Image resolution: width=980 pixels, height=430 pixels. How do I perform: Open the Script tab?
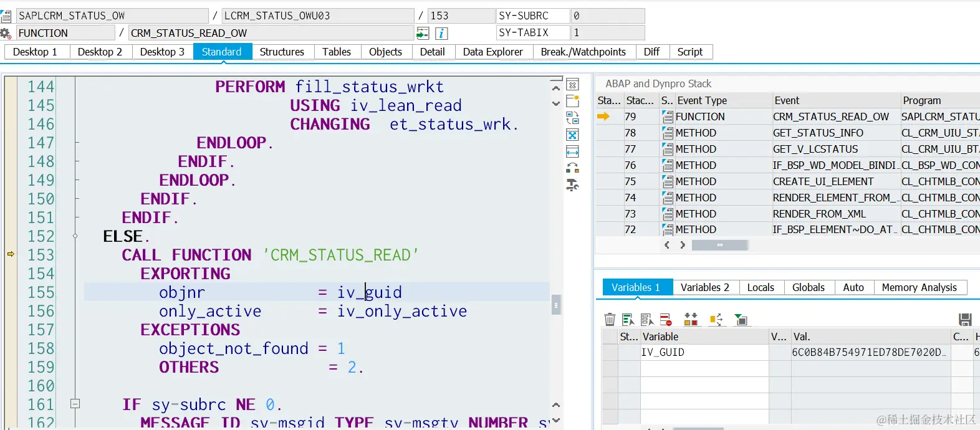pos(690,52)
